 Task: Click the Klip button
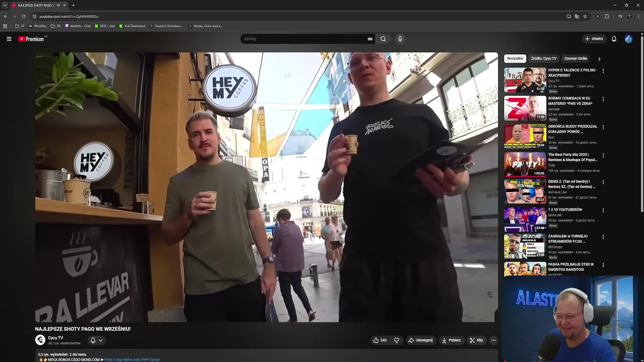point(476,340)
